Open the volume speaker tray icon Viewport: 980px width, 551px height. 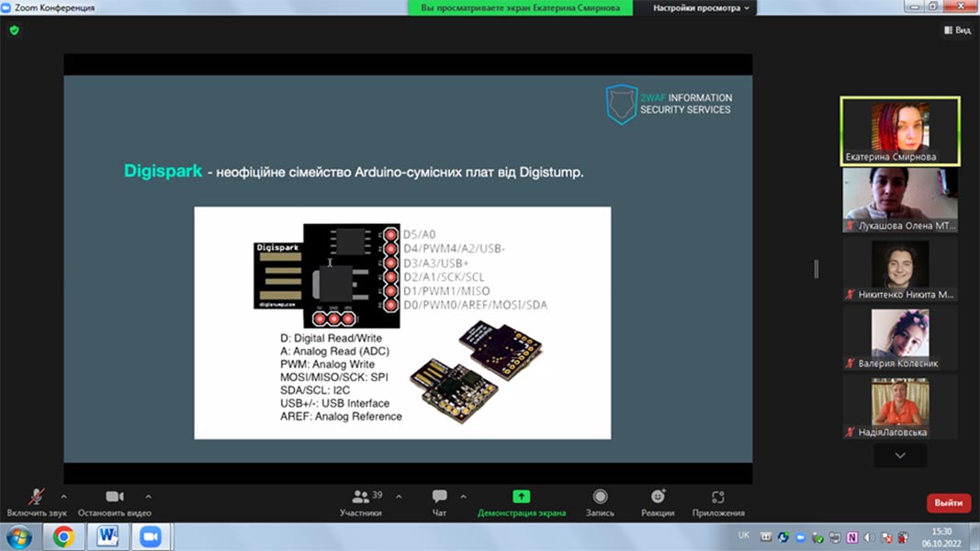click(x=870, y=537)
